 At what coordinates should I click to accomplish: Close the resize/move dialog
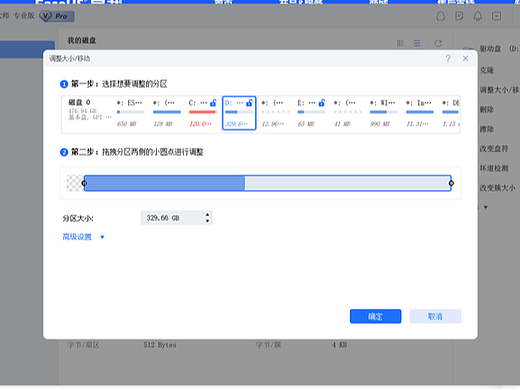465,59
